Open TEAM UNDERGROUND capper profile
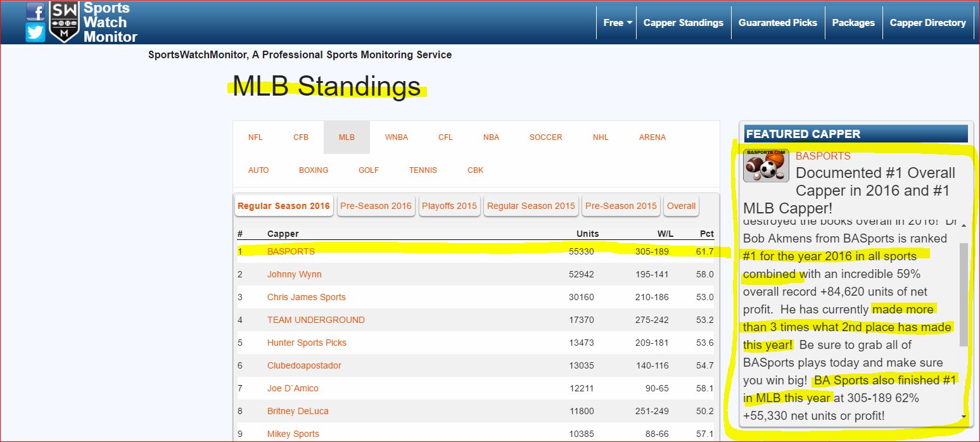This screenshot has height=442, width=980. [316, 320]
